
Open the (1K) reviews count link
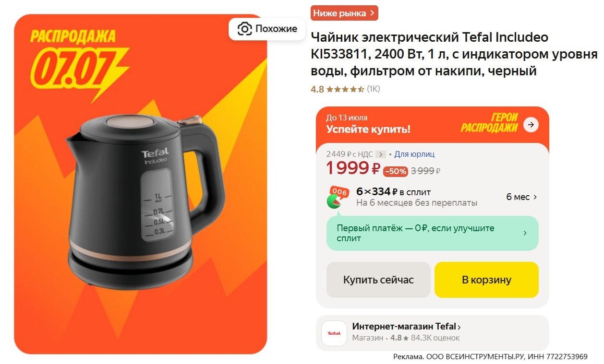point(374,89)
